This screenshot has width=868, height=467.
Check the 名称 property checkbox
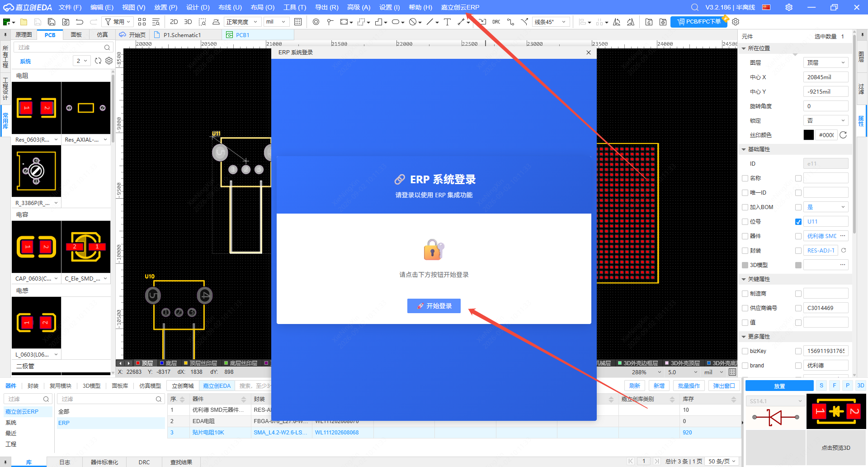(745, 178)
